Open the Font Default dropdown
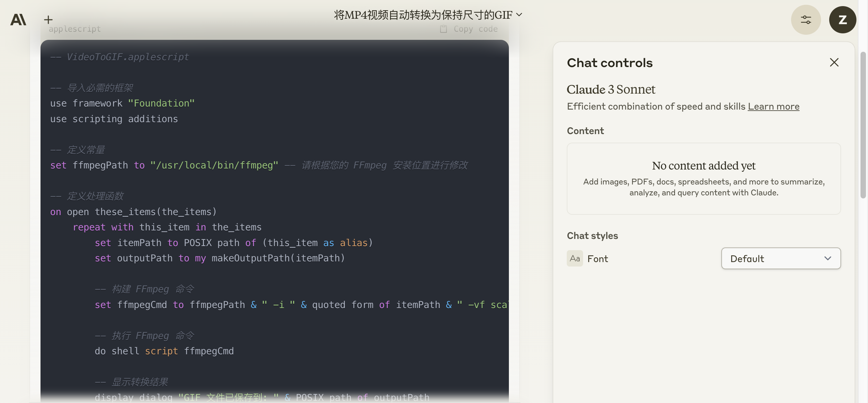This screenshot has width=868, height=403. [781, 258]
